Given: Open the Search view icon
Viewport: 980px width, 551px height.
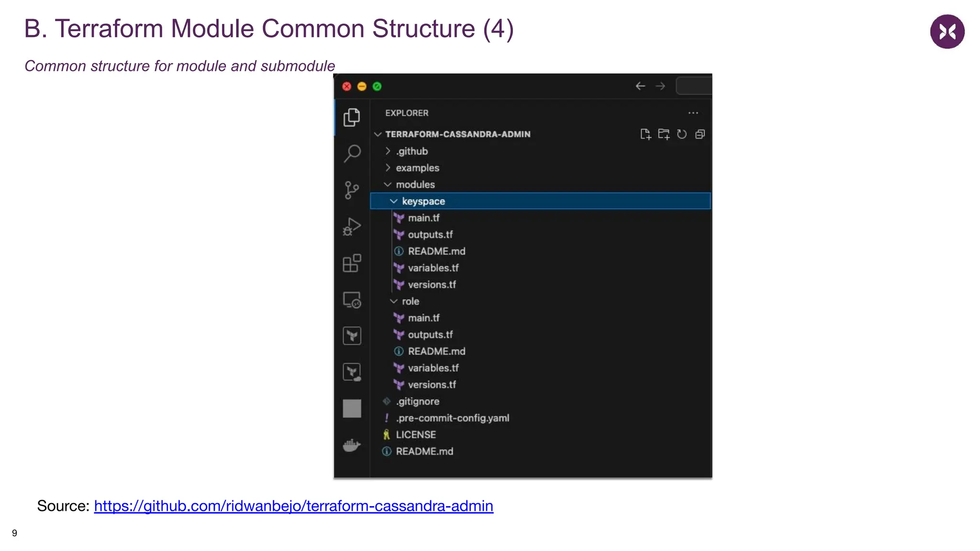Looking at the screenshot, I should 352,154.
